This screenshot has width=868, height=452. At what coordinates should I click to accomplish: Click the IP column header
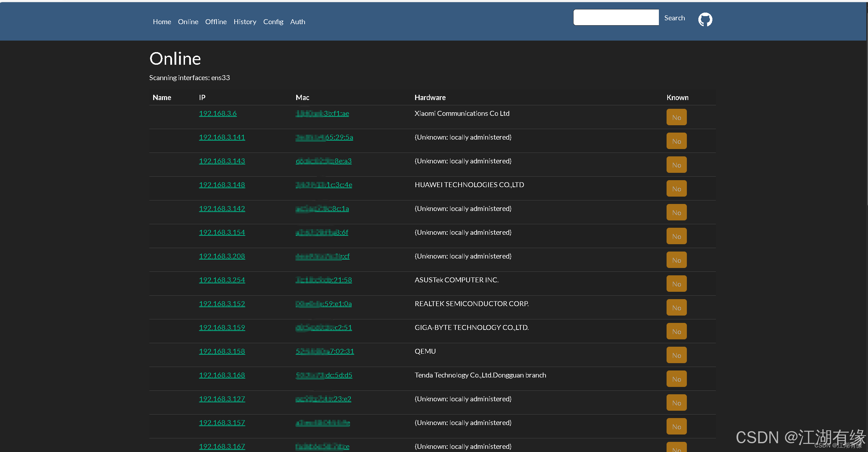point(202,98)
